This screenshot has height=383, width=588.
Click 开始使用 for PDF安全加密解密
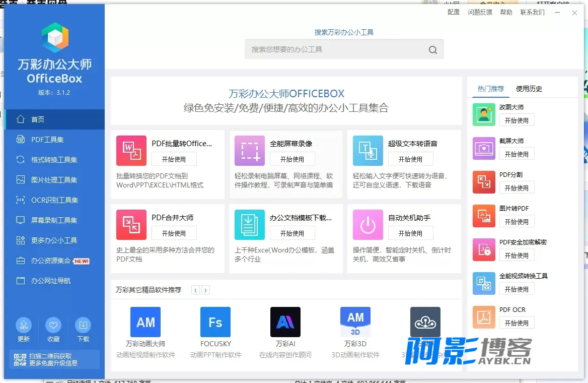point(517,256)
